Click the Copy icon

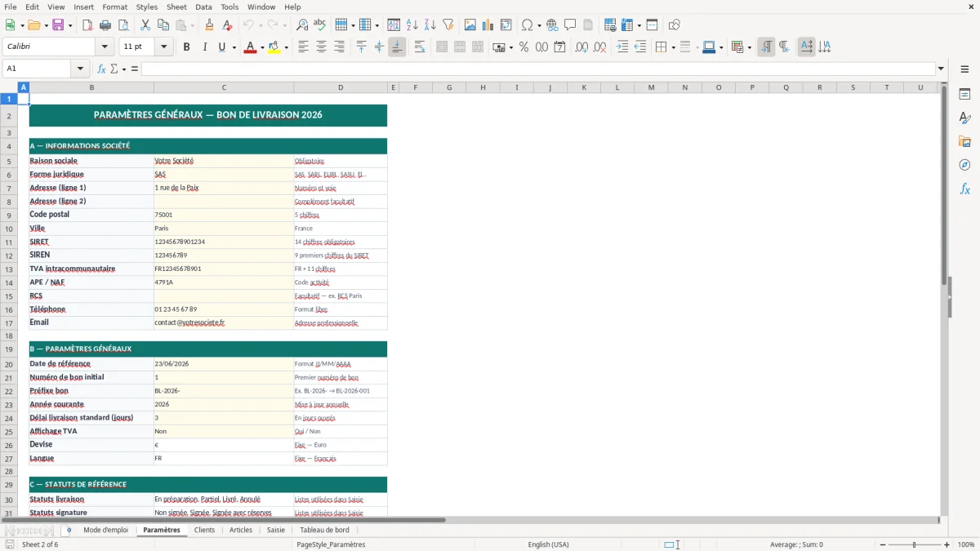163,25
